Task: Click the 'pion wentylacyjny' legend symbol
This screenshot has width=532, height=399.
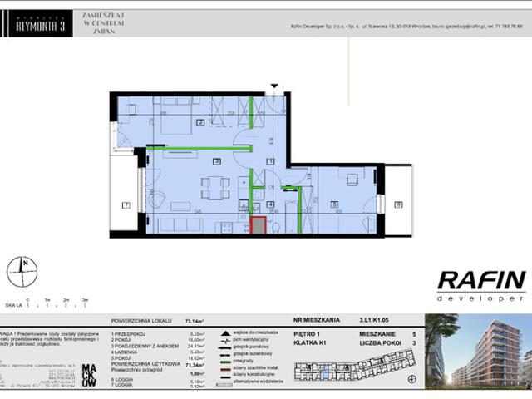Action: tap(225, 340)
